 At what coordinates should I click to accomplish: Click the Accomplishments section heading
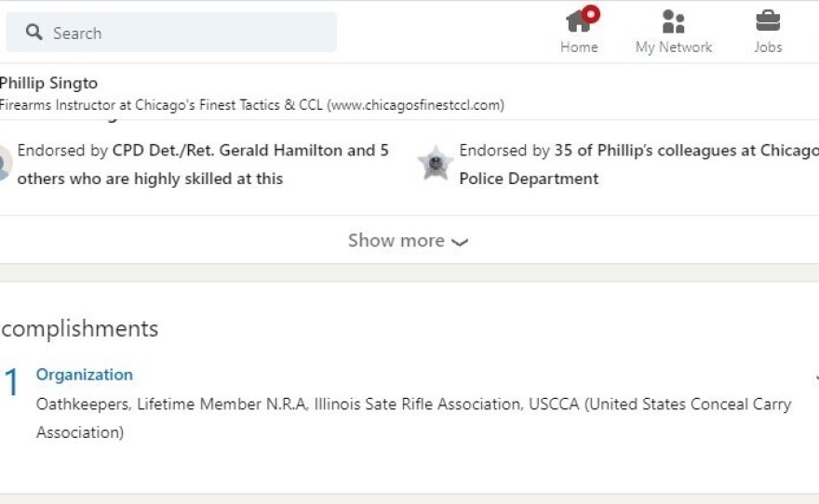(x=79, y=328)
